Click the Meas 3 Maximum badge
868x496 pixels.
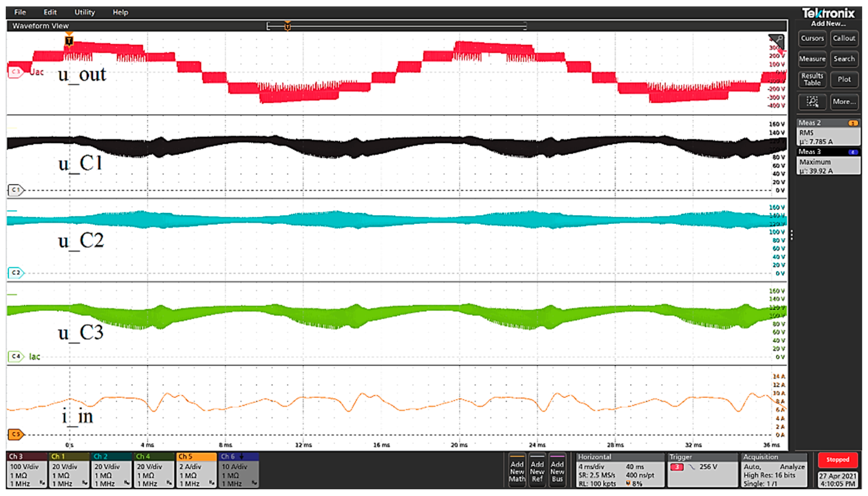coord(828,161)
